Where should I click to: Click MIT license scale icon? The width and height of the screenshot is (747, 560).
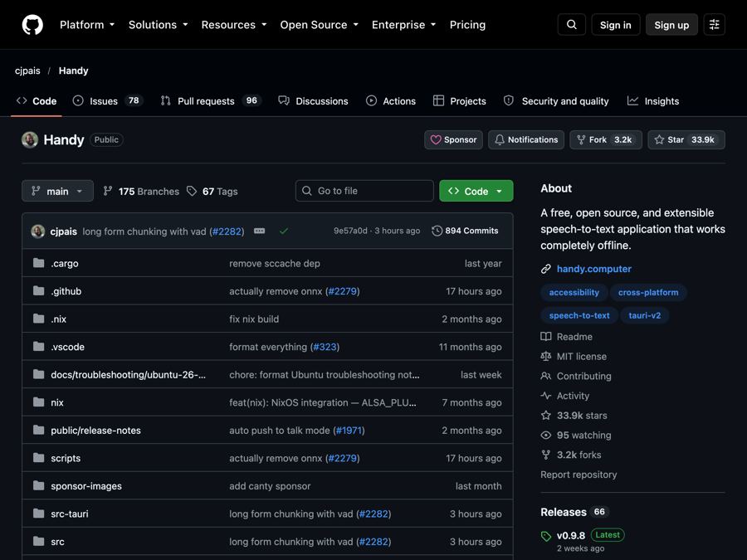(546, 356)
